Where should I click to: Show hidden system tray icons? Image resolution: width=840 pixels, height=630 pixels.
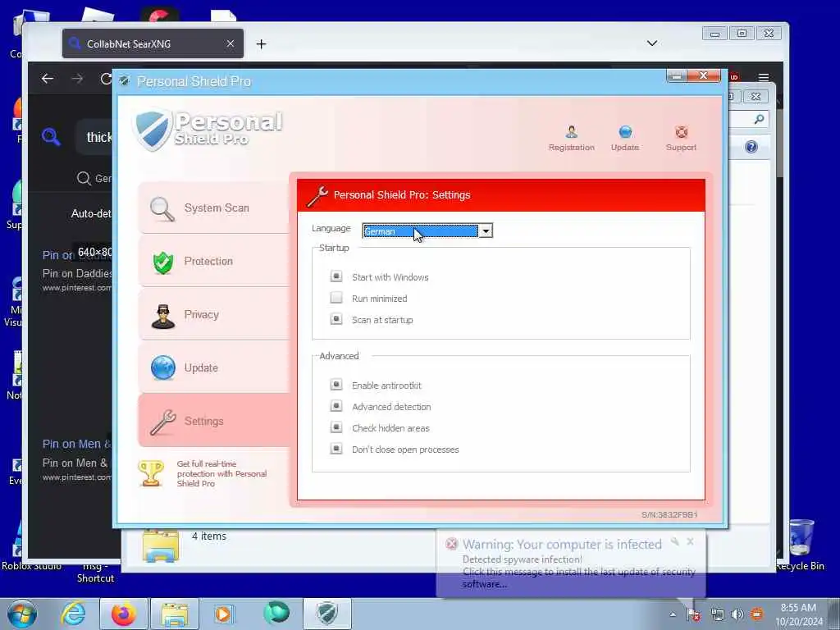tap(673, 614)
